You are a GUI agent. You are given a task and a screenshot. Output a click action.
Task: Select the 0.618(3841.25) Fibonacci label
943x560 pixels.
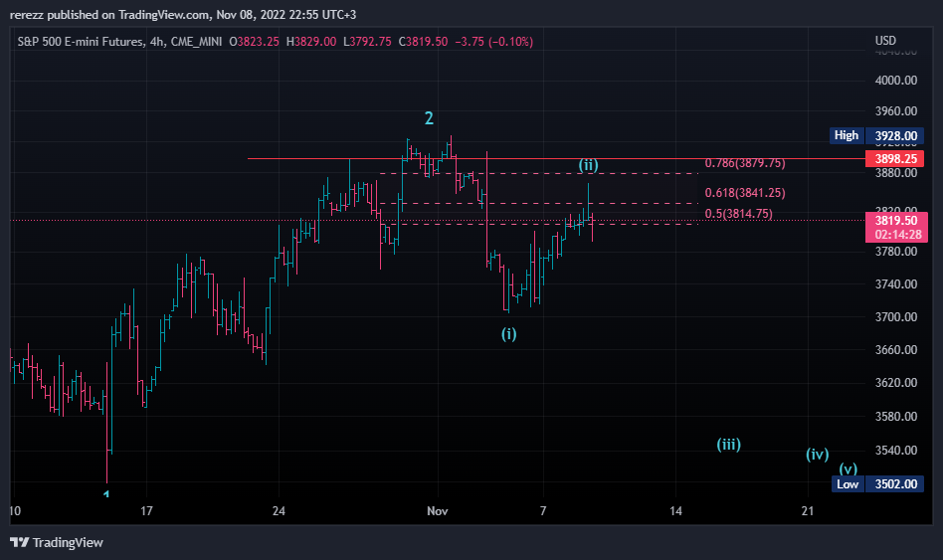tap(744, 193)
